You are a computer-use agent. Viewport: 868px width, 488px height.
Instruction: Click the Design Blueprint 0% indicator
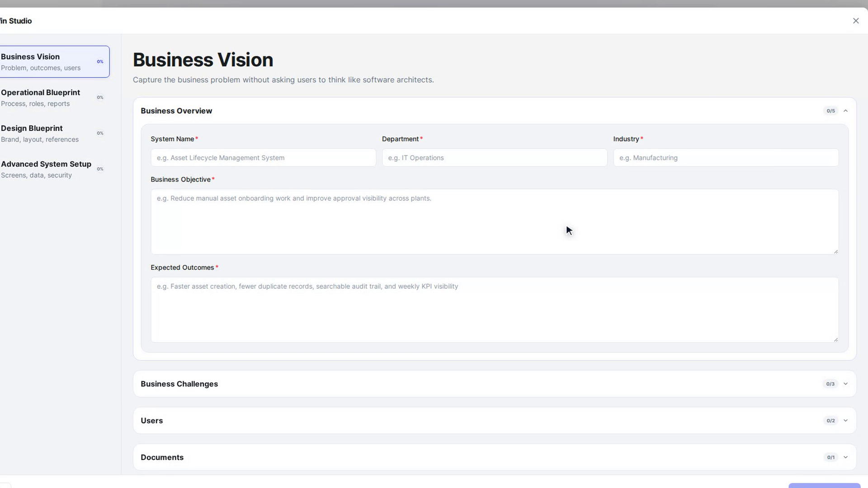pos(100,133)
